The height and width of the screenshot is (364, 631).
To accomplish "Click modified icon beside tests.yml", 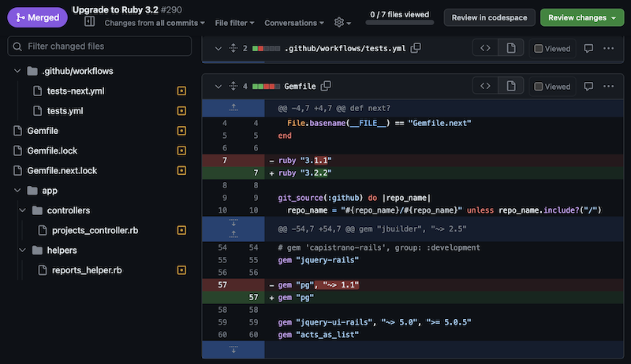I will [x=181, y=110].
